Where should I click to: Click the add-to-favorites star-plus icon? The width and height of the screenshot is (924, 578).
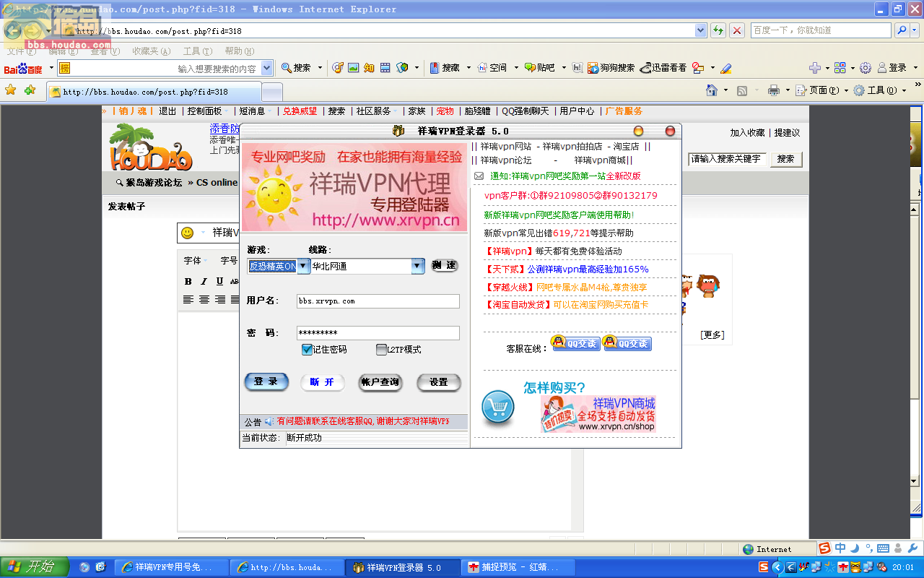[30, 90]
